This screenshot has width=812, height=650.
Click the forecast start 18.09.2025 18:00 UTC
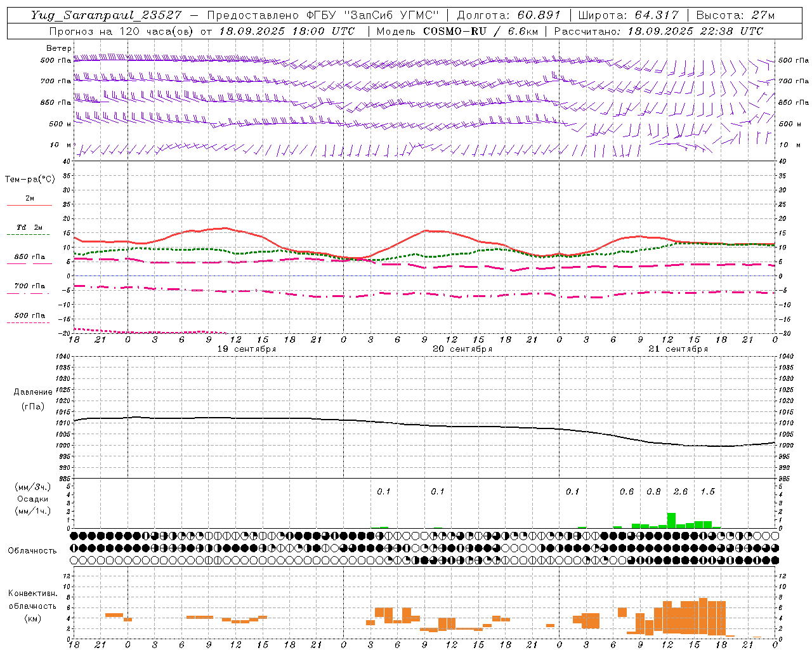pos(287,31)
